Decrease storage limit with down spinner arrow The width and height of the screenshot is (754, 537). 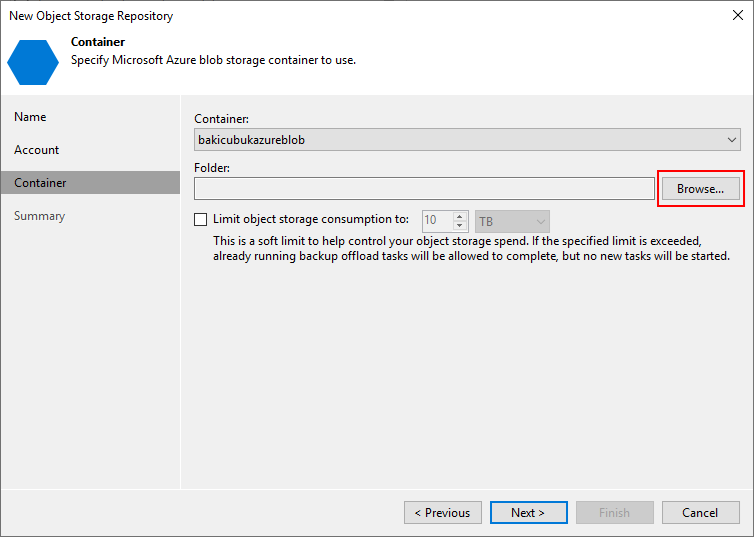pos(460,226)
